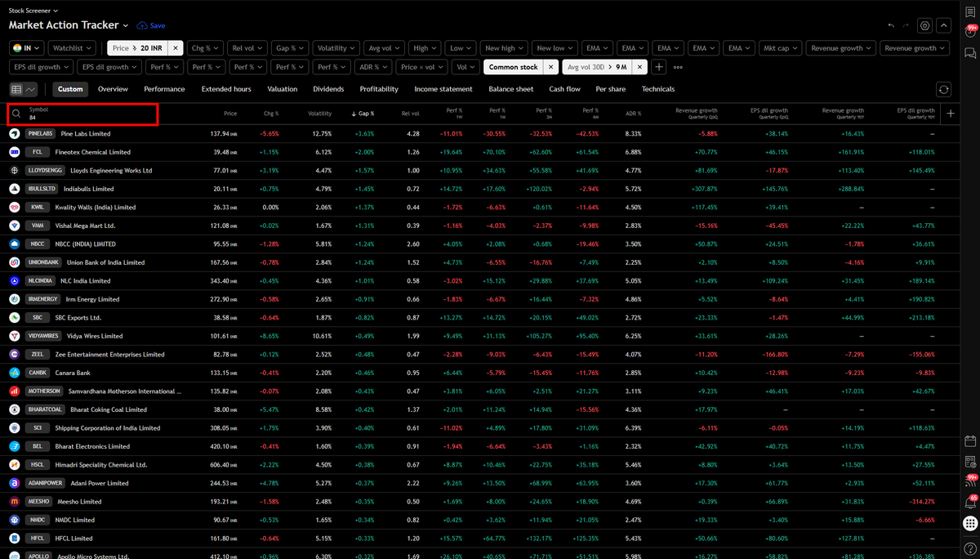Switch to the Technicals tab

coord(658,89)
